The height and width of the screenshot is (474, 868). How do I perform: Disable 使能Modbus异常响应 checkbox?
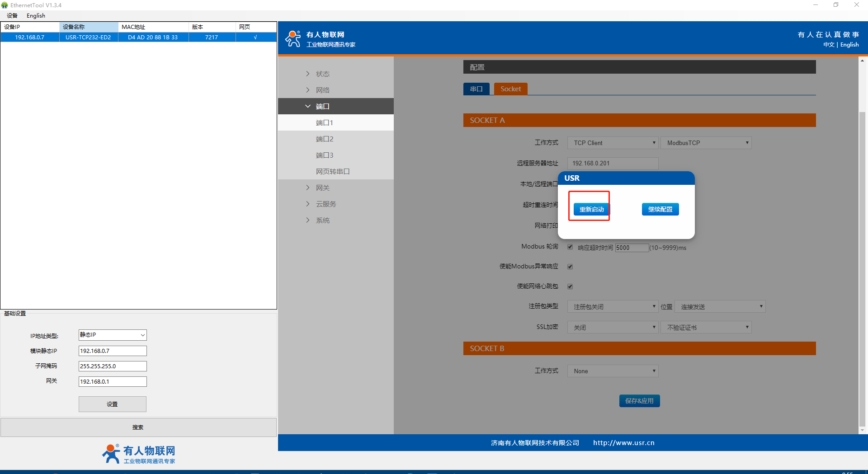click(x=570, y=267)
